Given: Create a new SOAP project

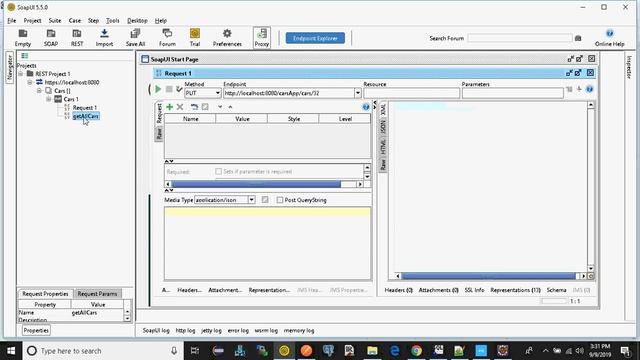Looking at the screenshot, I should pyautogui.click(x=51, y=38).
